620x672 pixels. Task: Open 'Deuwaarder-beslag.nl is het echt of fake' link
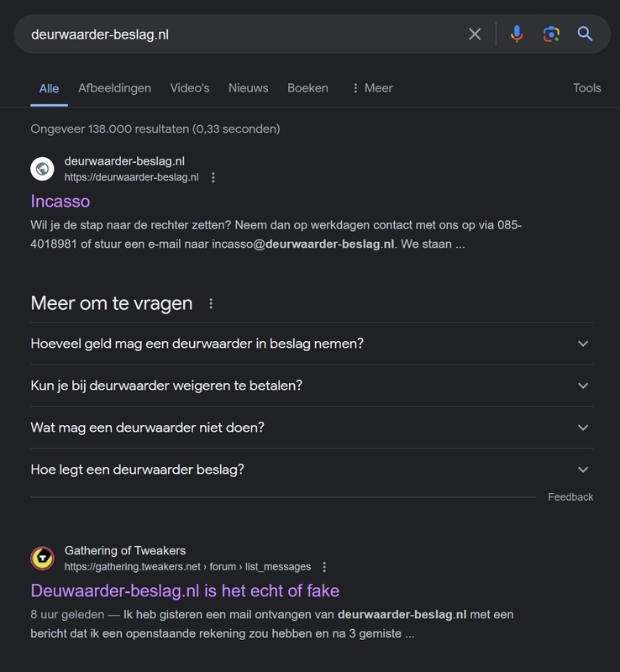(185, 591)
